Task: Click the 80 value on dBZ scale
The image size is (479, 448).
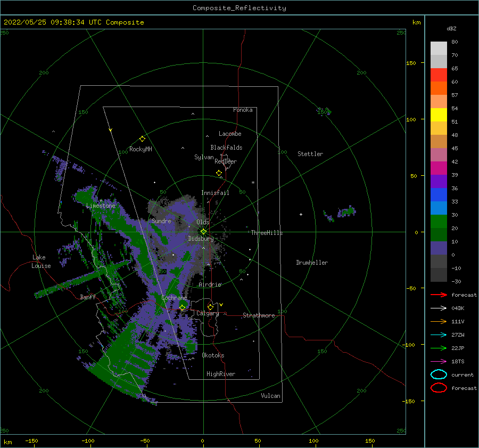Action: coord(455,42)
